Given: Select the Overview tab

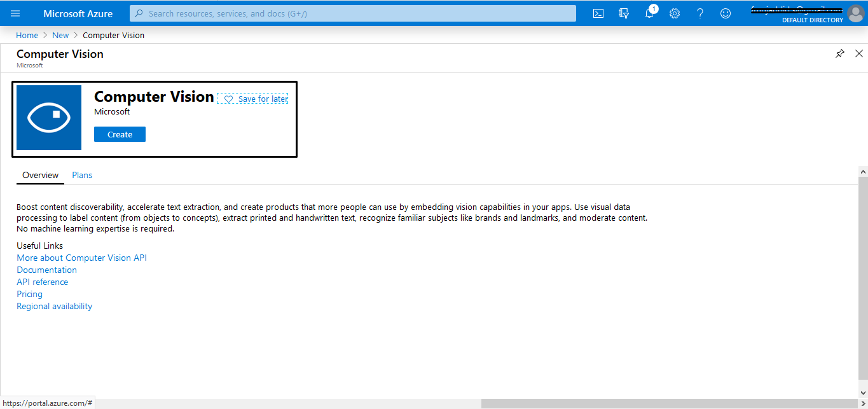Looking at the screenshot, I should [40, 175].
